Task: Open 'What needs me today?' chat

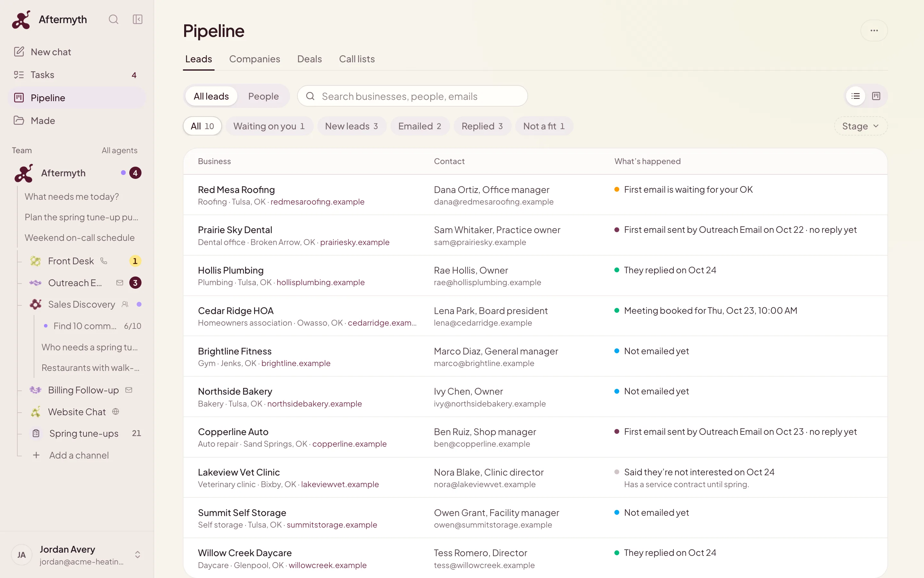Action: point(72,197)
